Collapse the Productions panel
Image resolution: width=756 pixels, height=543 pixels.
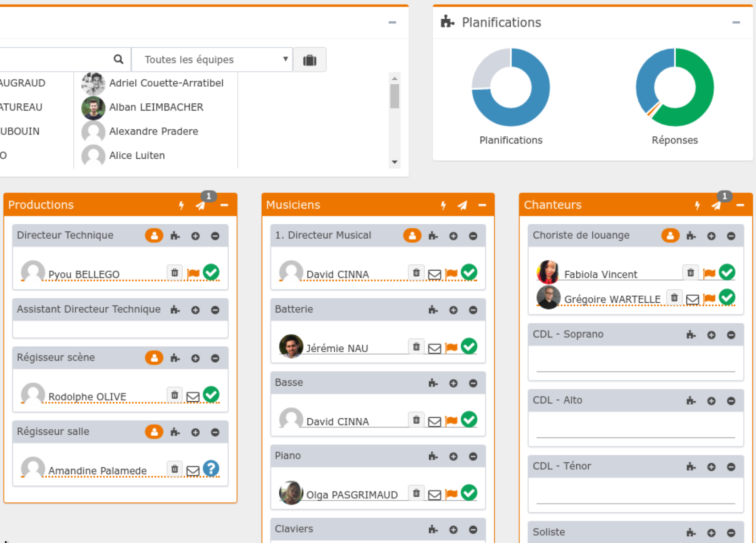pos(224,205)
